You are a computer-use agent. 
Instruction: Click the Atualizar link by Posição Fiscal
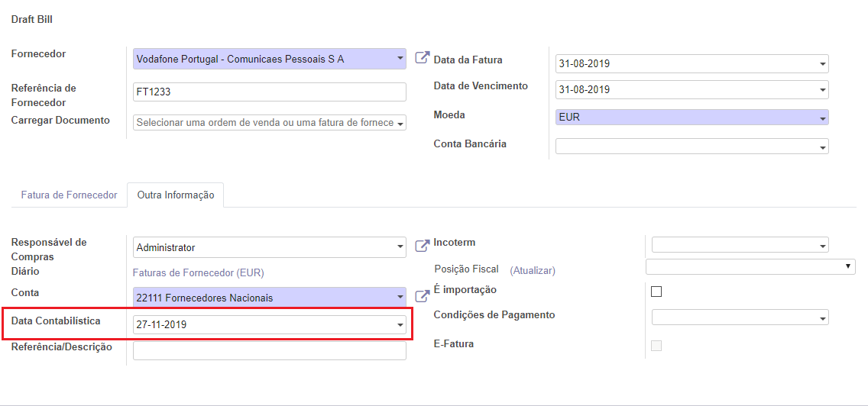[x=533, y=270]
